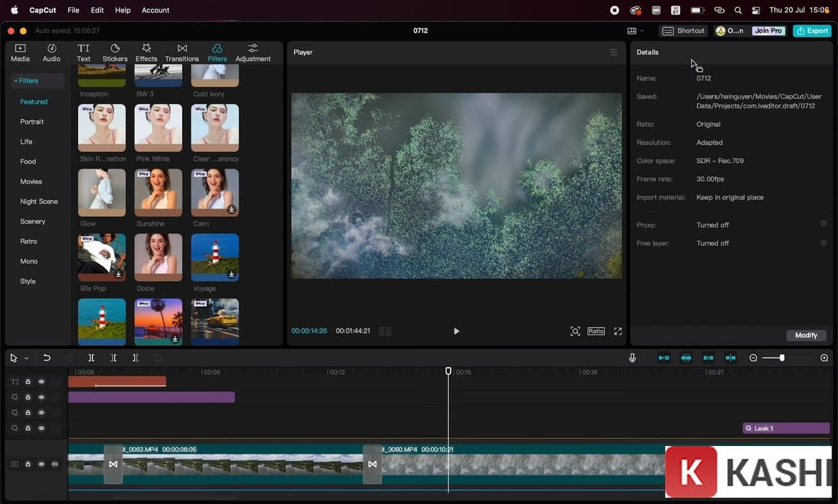This screenshot has width=838, height=504.
Task: Select the Audio panel
Action: coord(51,52)
